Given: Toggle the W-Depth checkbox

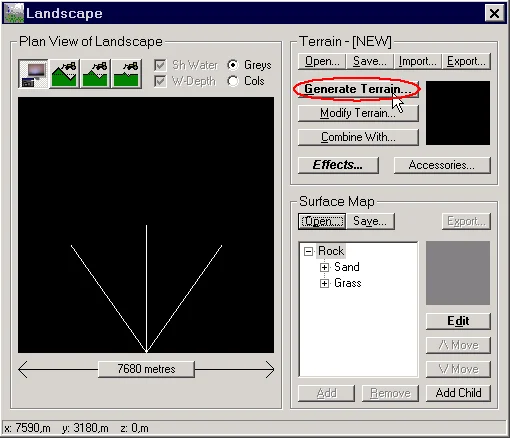Looking at the screenshot, I should (160, 81).
